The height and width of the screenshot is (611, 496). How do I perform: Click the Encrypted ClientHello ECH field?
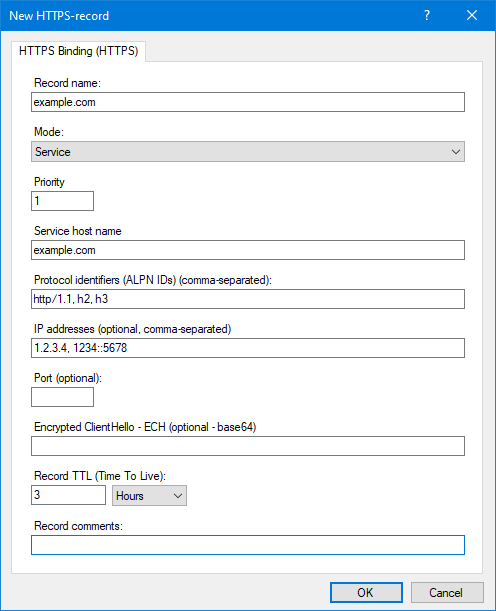248,446
